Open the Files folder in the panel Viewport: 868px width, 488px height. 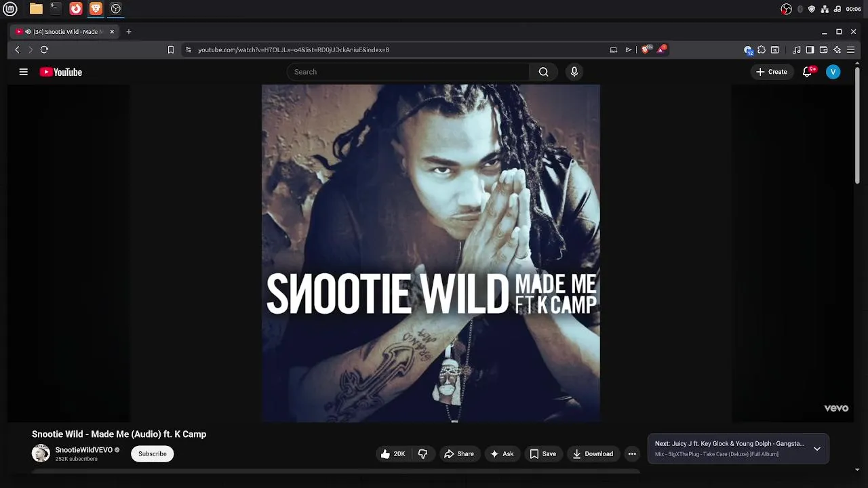coord(36,9)
